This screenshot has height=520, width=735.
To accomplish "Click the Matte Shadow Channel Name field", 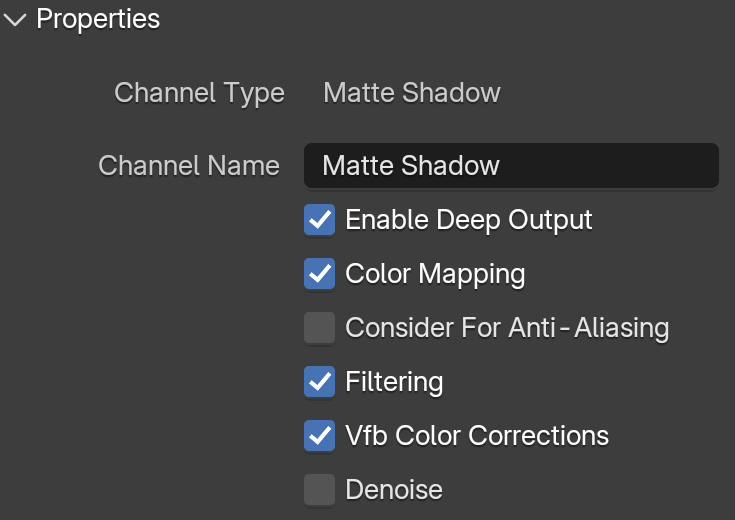I will point(511,166).
